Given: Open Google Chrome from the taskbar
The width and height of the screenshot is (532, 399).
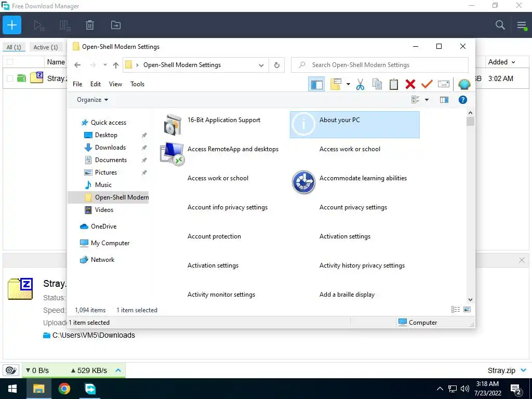Looking at the screenshot, I should click(x=64, y=389).
